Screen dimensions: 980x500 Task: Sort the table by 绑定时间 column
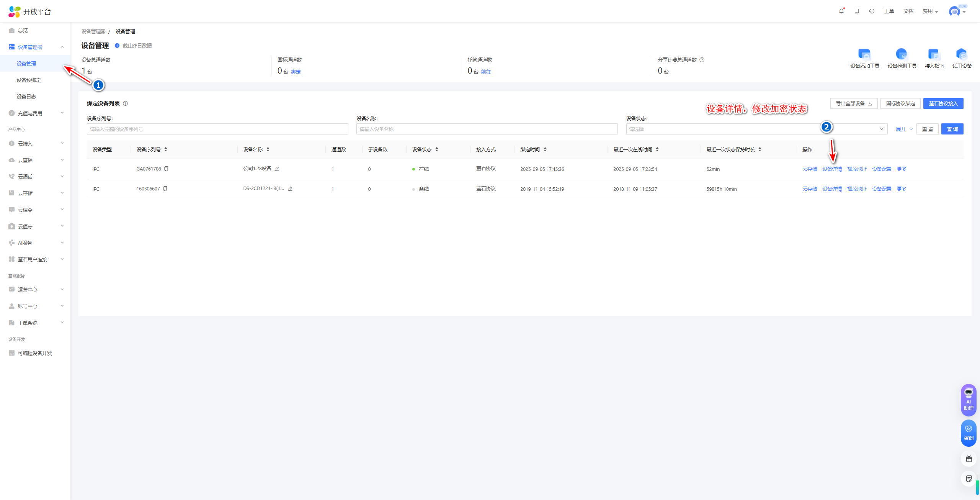coord(545,149)
